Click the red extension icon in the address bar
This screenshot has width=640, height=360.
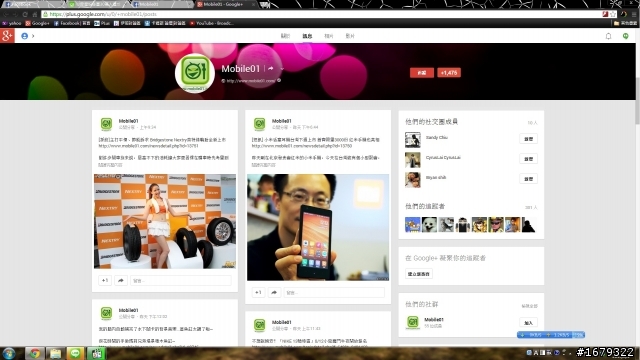605,14
